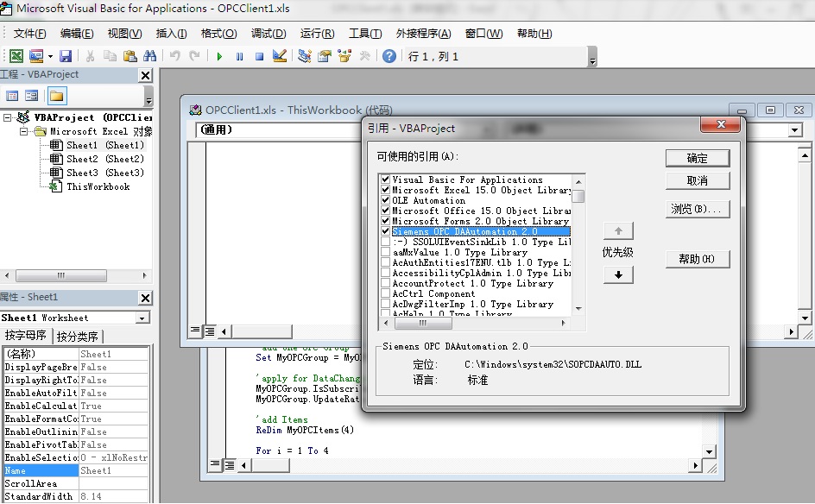Viewport: 815px width, 504px height.
Task: Click the Save floppy disk icon
Action: coord(66,56)
